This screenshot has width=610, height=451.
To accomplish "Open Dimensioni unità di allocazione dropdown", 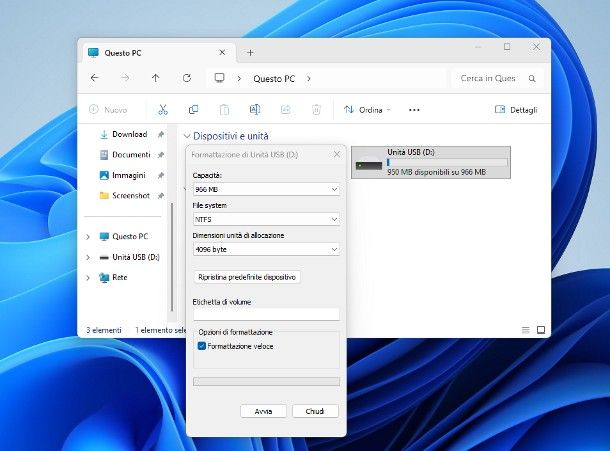I will pos(266,249).
